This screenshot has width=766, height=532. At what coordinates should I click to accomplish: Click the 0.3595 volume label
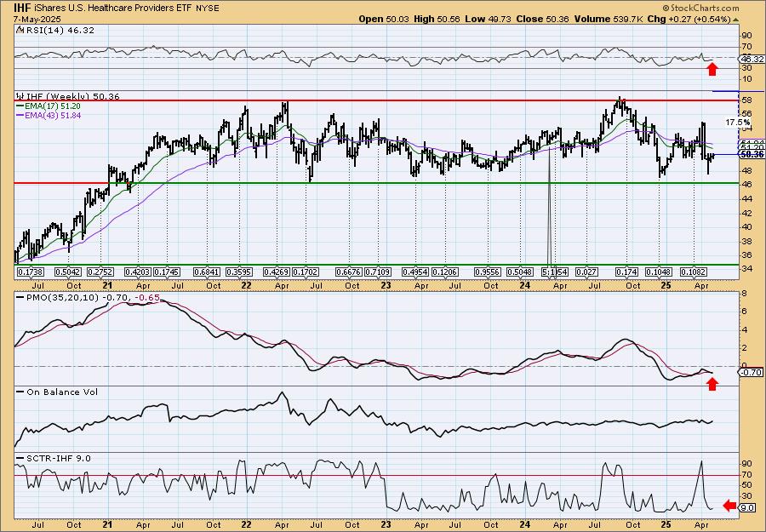(239, 272)
